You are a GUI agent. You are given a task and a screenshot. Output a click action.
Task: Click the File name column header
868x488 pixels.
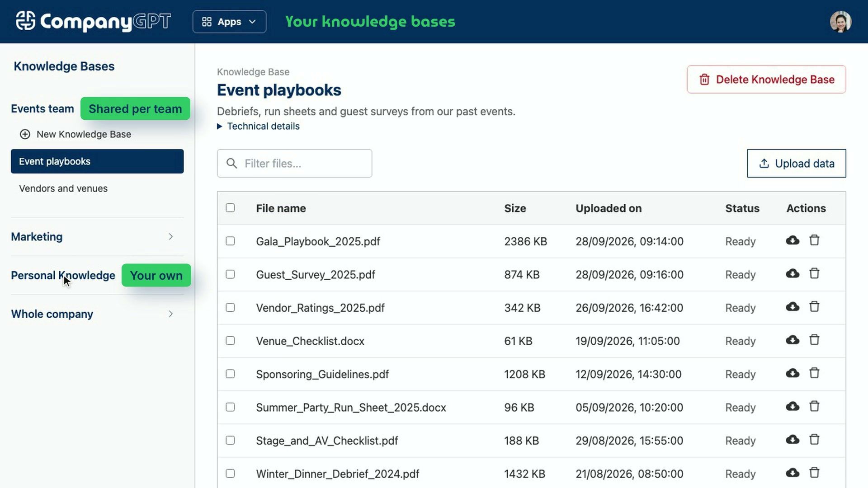click(x=281, y=208)
